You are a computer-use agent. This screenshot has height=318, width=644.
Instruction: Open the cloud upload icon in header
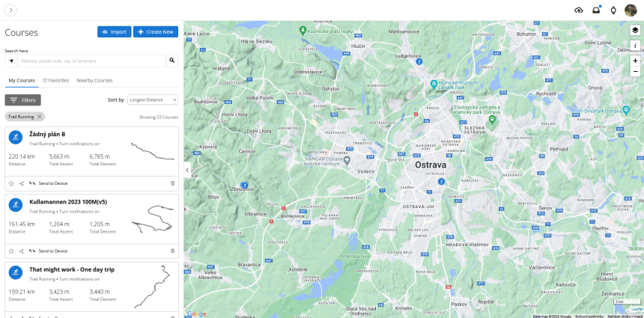(x=578, y=10)
